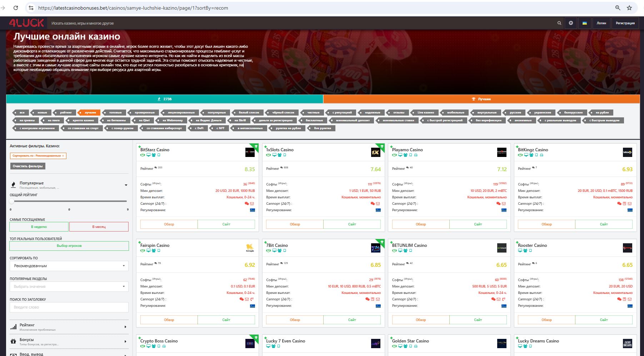This screenshot has height=356, width=644.
Task: Toggle the 'В месяц' most visited filter
Action: (99, 227)
